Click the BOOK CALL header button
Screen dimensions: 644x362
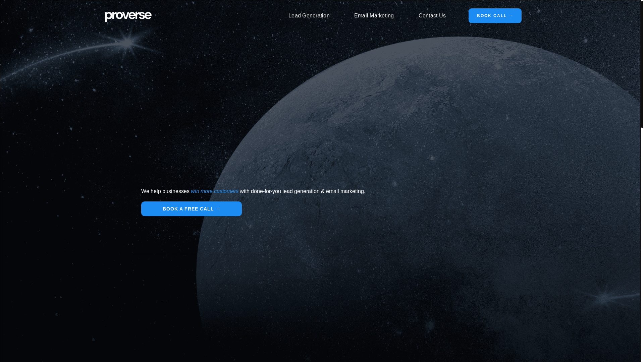click(x=495, y=16)
